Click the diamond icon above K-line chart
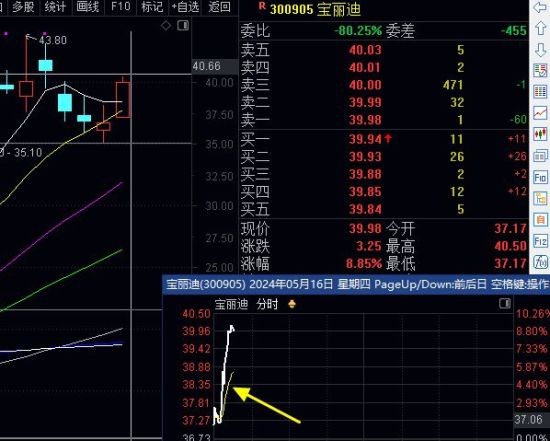 click(x=166, y=26)
